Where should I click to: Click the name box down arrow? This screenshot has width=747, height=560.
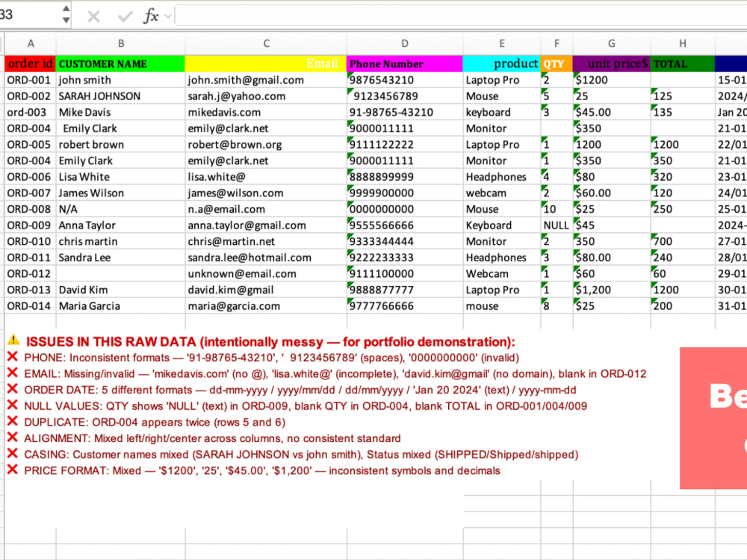(x=66, y=20)
